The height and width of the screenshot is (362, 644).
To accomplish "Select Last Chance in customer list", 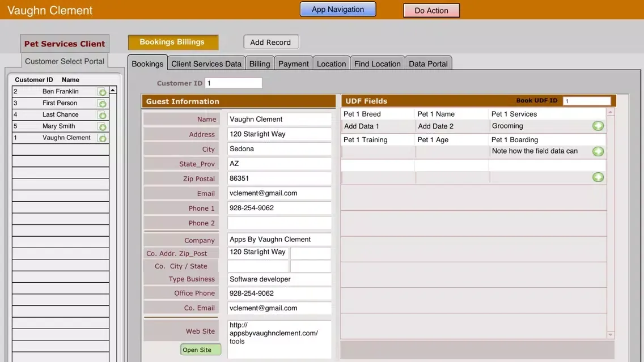I will 60,114.
